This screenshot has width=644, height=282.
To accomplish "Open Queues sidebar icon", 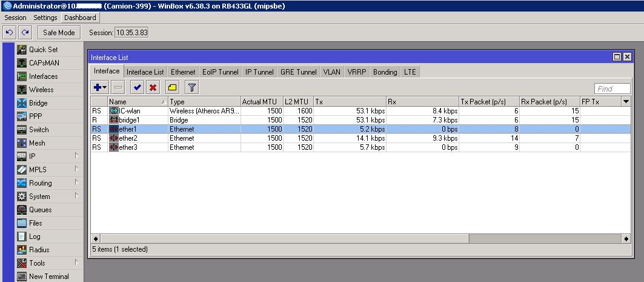I will [22, 210].
